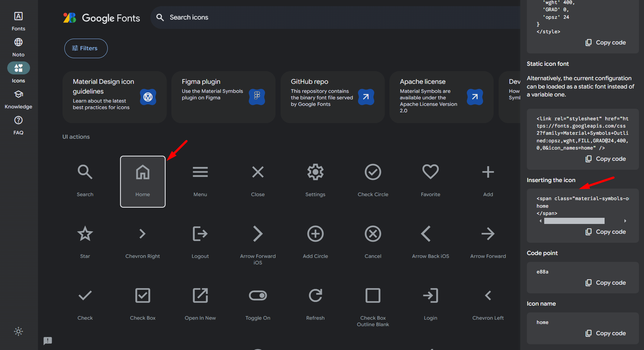Click the feedback icon at bottom left
Image resolution: width=644 pixels, height=350 pixels.
coord(48,341)
